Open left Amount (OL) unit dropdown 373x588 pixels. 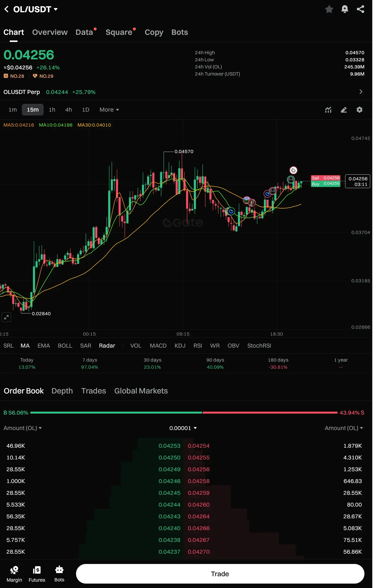point(23,428)
